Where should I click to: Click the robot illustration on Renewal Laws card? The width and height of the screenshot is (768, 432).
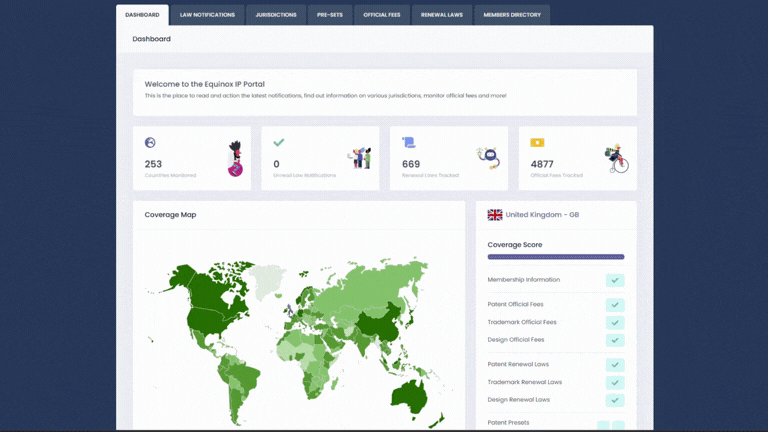(x=489, y=158)
